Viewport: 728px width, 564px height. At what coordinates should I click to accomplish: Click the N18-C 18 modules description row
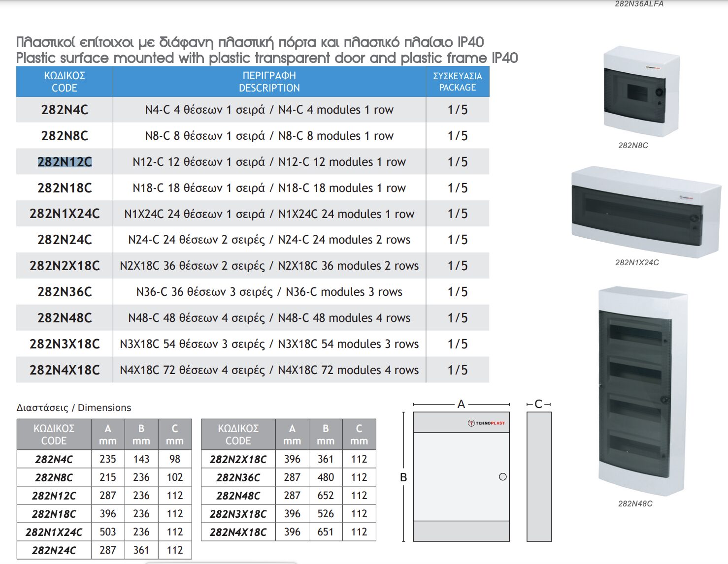[x=269, y=188]
